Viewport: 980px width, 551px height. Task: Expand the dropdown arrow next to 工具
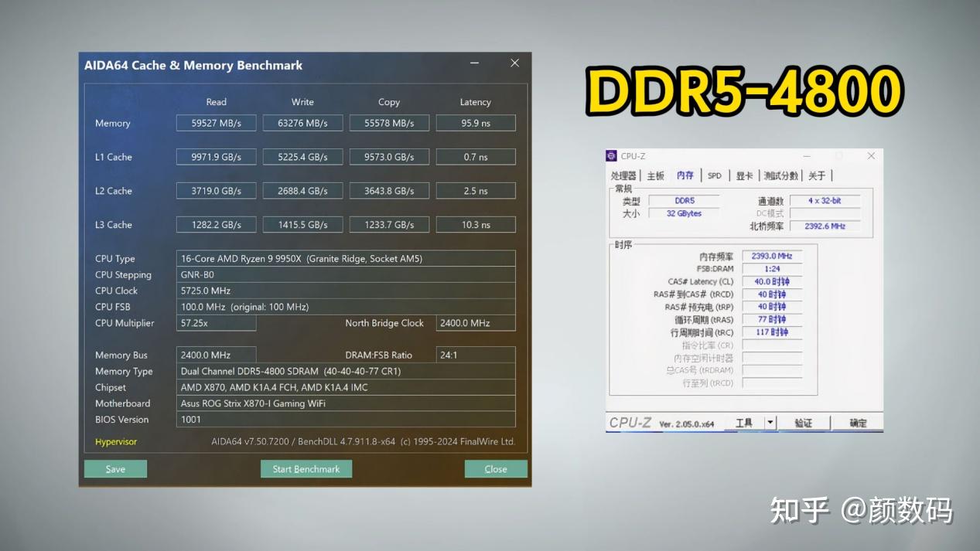click(x=770, y=422)
